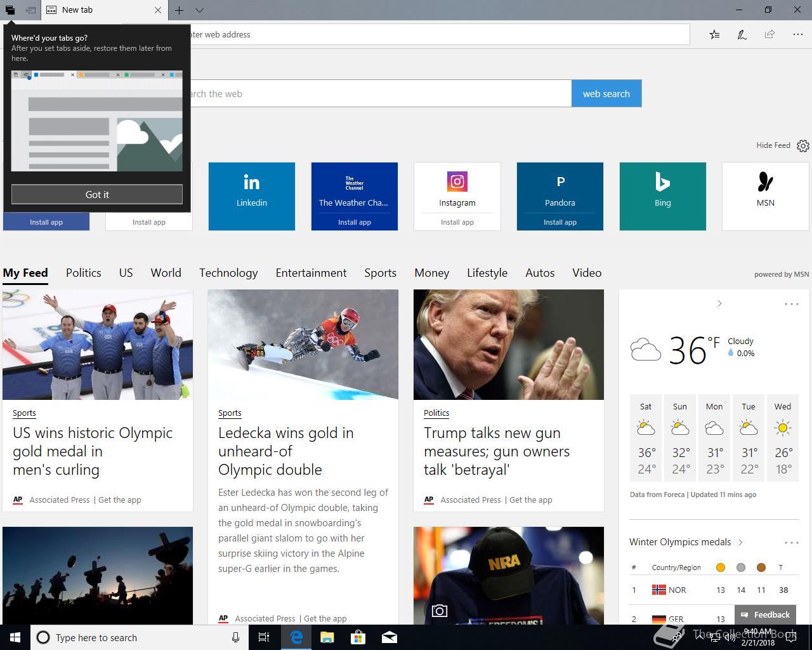The width and height of the screenshot is (812, 650).
Task: Open Microsoft Store from taskbar
Action: click(358, 637)
